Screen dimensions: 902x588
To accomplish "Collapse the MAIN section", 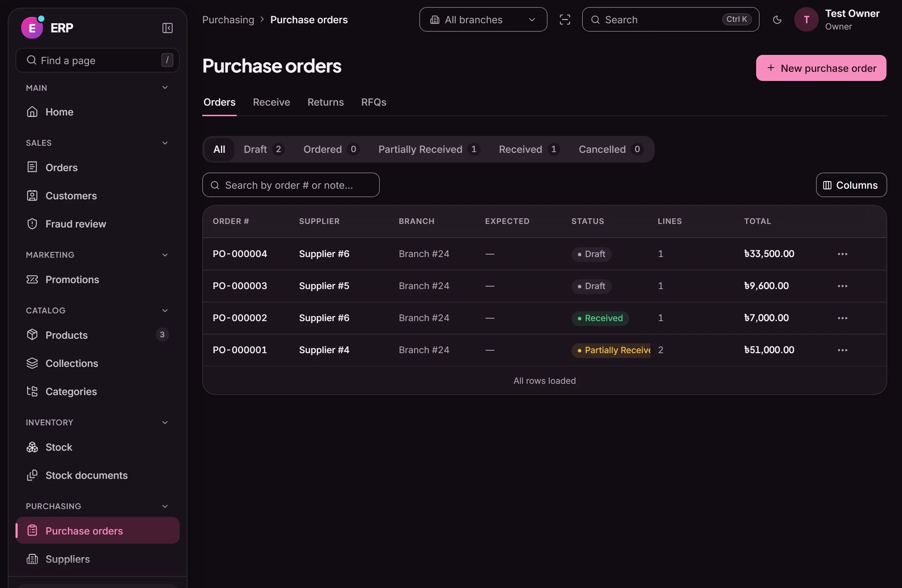I will coord(165,88).
